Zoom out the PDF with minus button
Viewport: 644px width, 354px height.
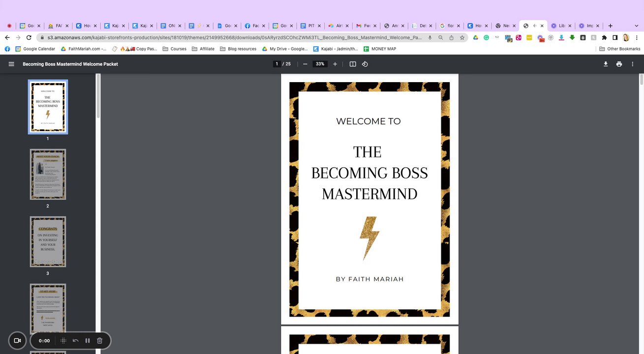click(305, 64)
